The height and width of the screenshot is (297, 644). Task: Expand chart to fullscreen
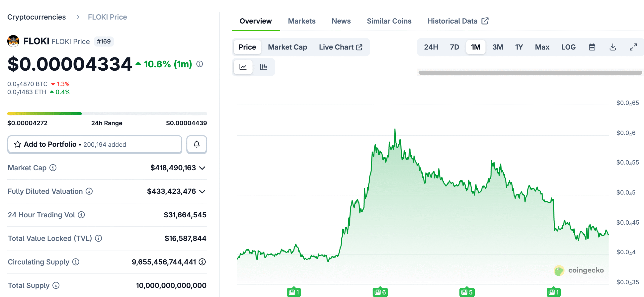[633, 47]
